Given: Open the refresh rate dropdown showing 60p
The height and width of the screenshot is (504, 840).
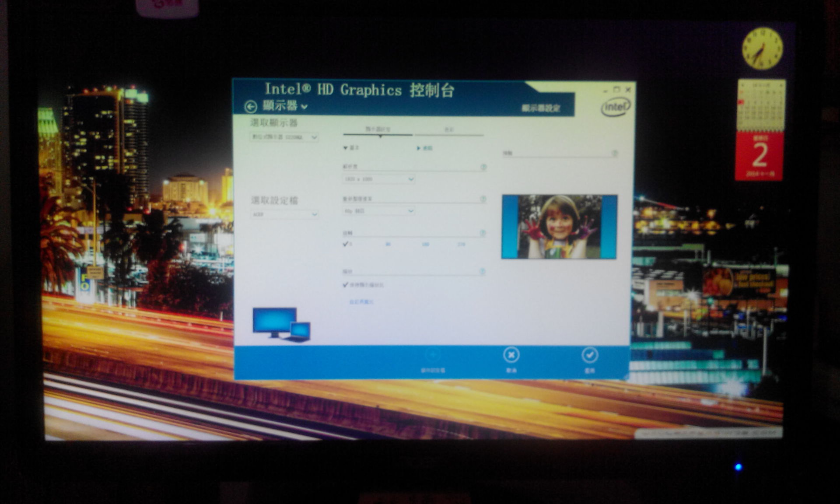Looking at the screenshot, I should pyautogui.click(x=378, y=211).
